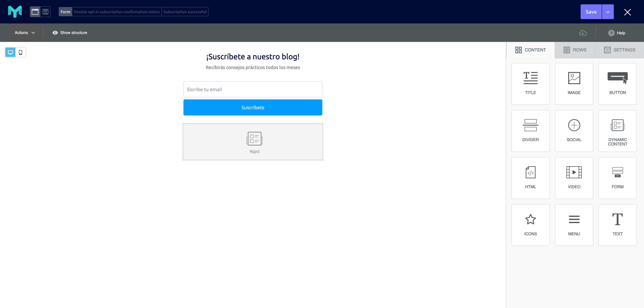This screenshot has height=308, width=644.
Task: Toggle Show structure visibility
Action: (x=69, y=32)
